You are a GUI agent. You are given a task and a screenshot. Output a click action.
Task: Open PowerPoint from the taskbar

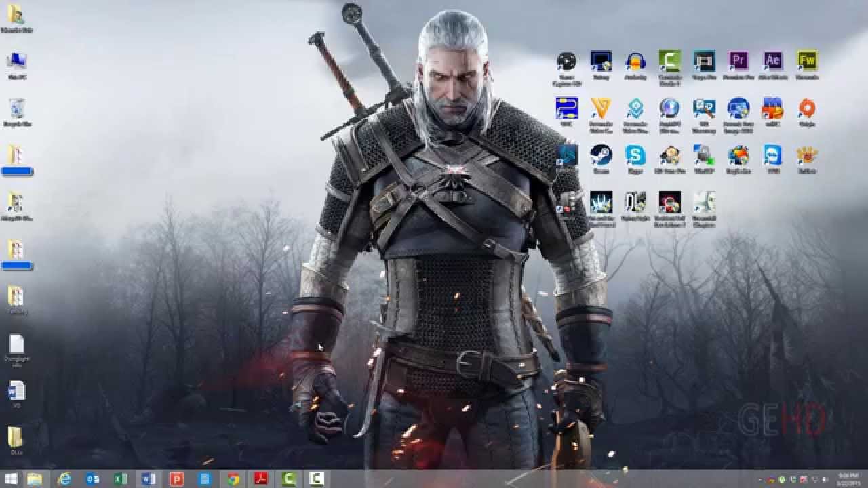coord(177,479)
